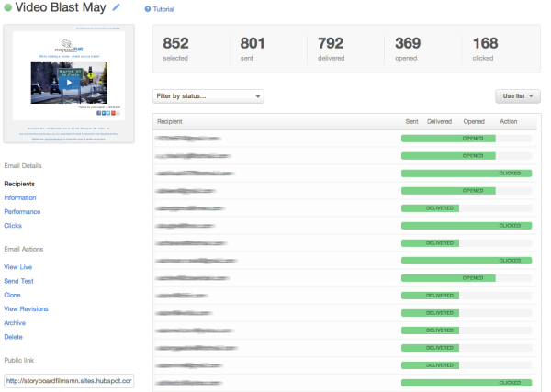This screenshot has width=551, height=392.
Task: Expand the Use list dropdown button
Action: 518,96
